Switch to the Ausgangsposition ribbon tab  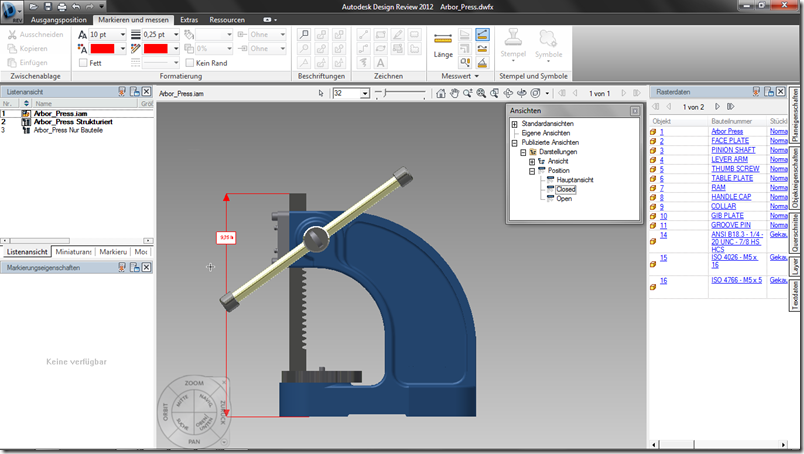[x=58, y=19]
